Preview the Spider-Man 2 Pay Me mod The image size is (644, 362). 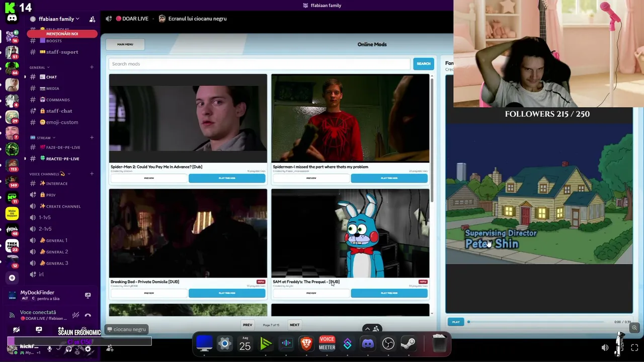tap(149, 178)
